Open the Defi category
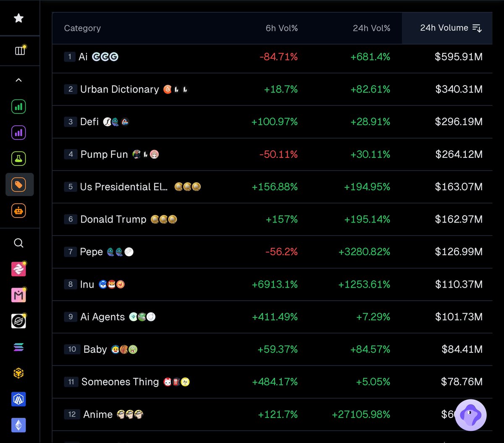The width and height of the screenshot is (504, 443). point(272,122)
